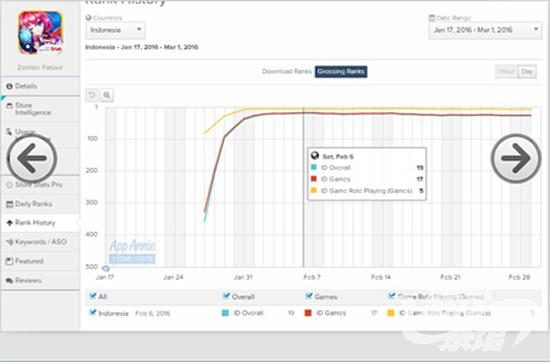Click the Date Range calendar icon
This screenshot has height=362, width=550.
pos(432,18)
